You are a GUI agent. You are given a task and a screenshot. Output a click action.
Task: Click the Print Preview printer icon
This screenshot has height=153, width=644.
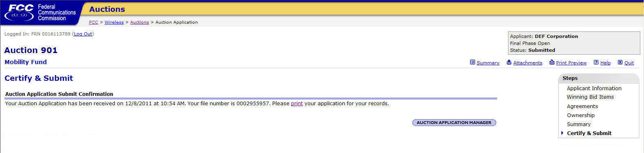(x=552, y=62)
